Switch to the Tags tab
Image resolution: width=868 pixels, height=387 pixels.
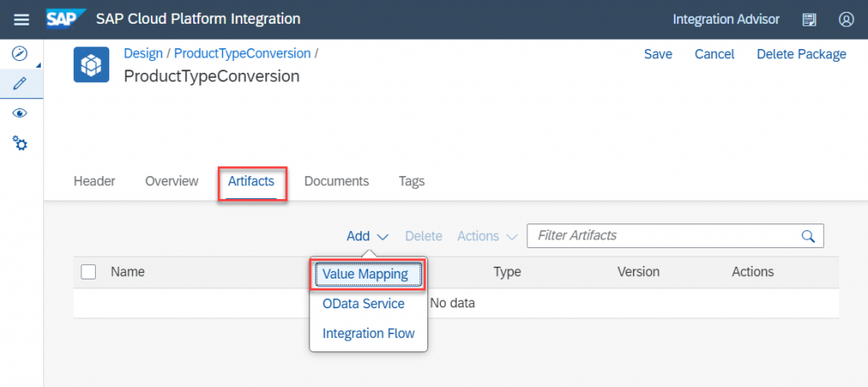tap(412, 181)
